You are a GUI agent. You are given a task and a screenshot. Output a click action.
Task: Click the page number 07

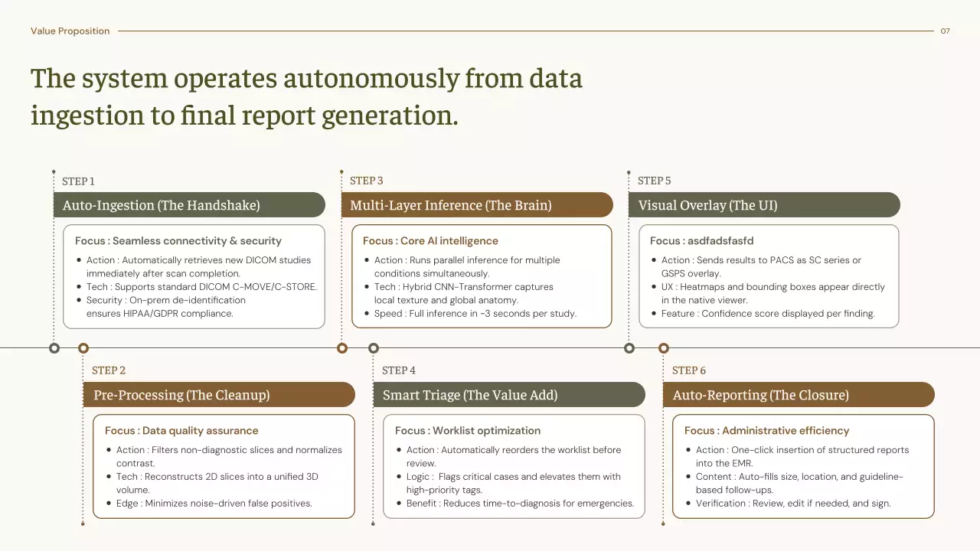945,31
